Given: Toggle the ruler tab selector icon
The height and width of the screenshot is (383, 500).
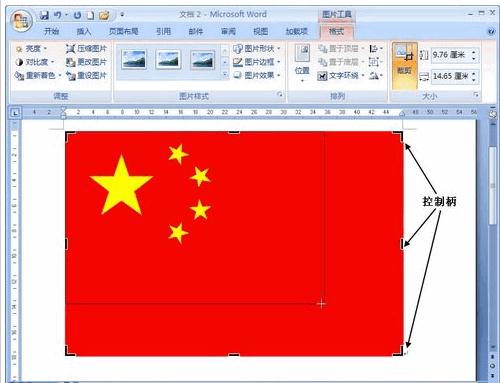Looking at the screenshot, I should 15,113.
